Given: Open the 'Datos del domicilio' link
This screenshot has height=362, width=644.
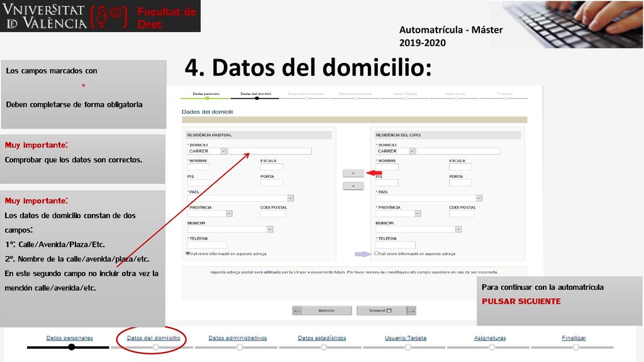Looking at the screenshot, I should [153, 337].
